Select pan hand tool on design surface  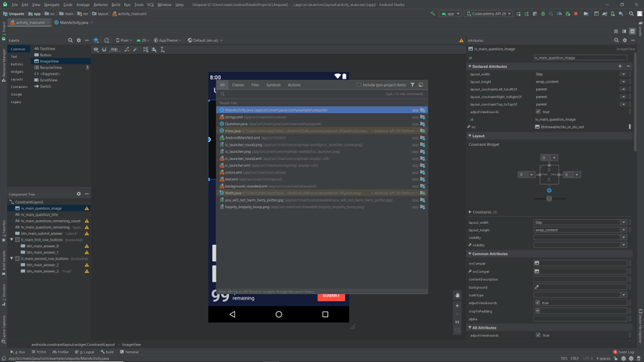click(x=457, y=295)
